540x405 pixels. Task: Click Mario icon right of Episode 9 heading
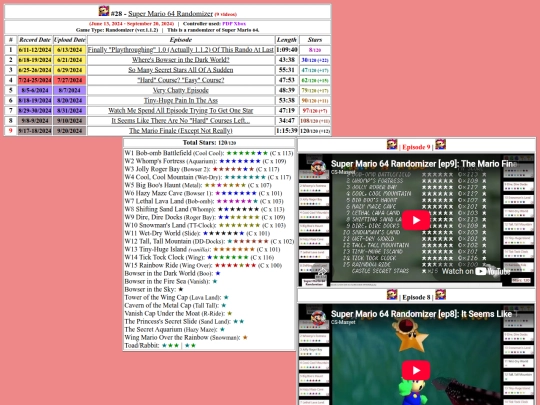tap(440, 145)
